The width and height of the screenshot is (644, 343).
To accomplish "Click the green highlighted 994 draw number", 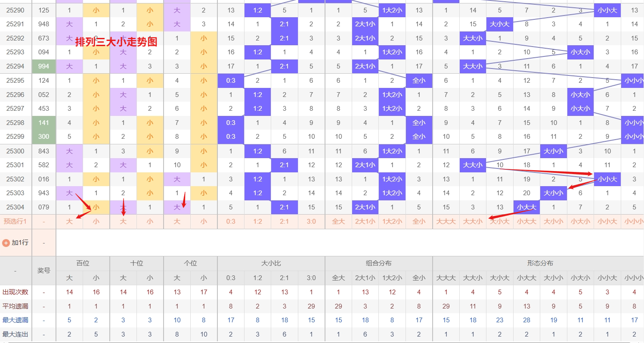I will [x=43, y=66].
